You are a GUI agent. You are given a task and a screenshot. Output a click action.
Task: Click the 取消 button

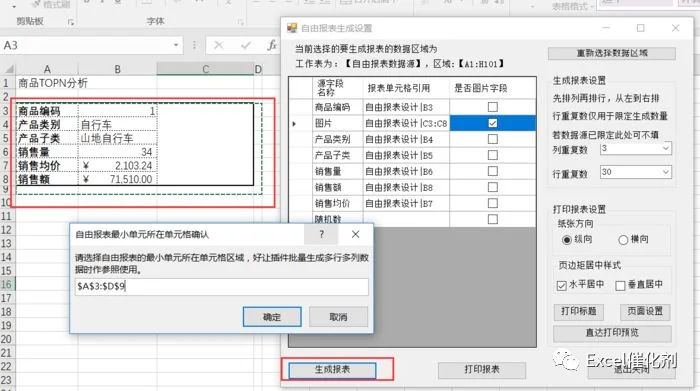pos(338,317)
